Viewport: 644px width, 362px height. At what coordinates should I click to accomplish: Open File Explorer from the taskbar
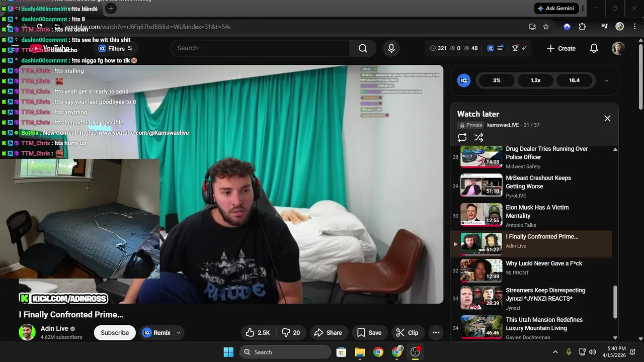click(x=360, y=352)
